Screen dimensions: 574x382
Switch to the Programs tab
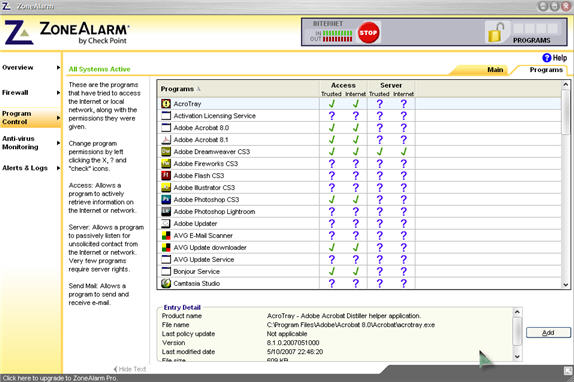546,70
